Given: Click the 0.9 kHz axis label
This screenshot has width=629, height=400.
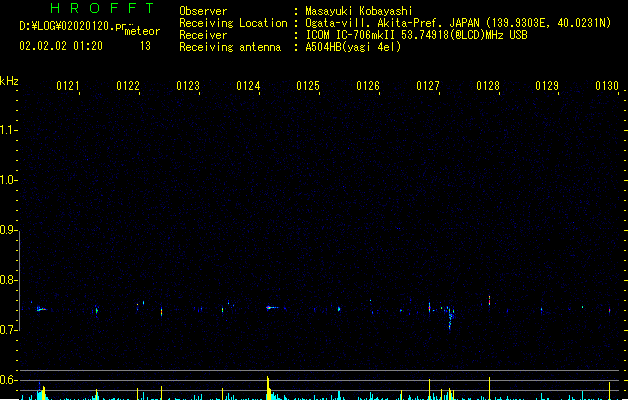Looking at the screenshot, I should click(x=8, y=230).
